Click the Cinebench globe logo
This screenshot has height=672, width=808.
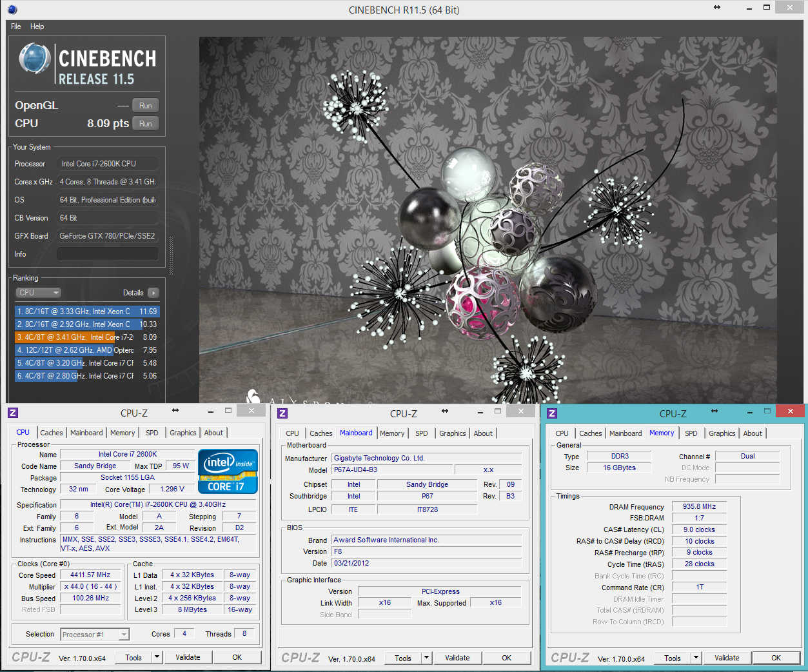pos(35,59)
